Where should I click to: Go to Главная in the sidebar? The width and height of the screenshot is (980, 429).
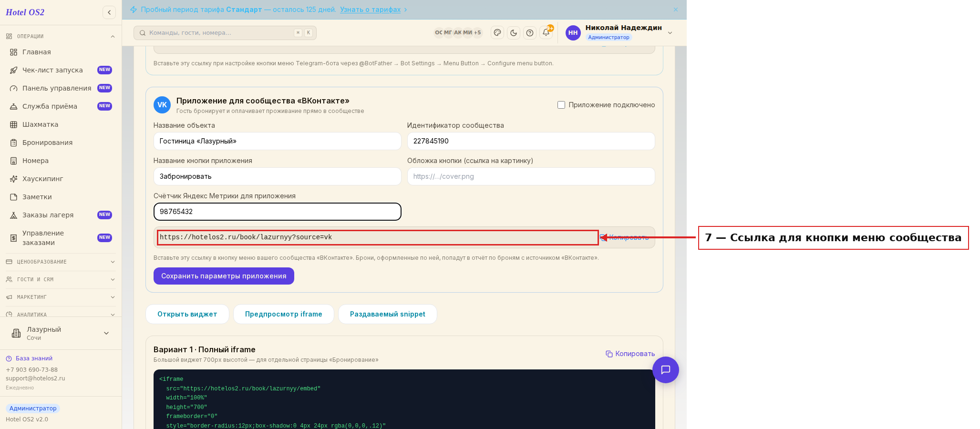point(61,52)
